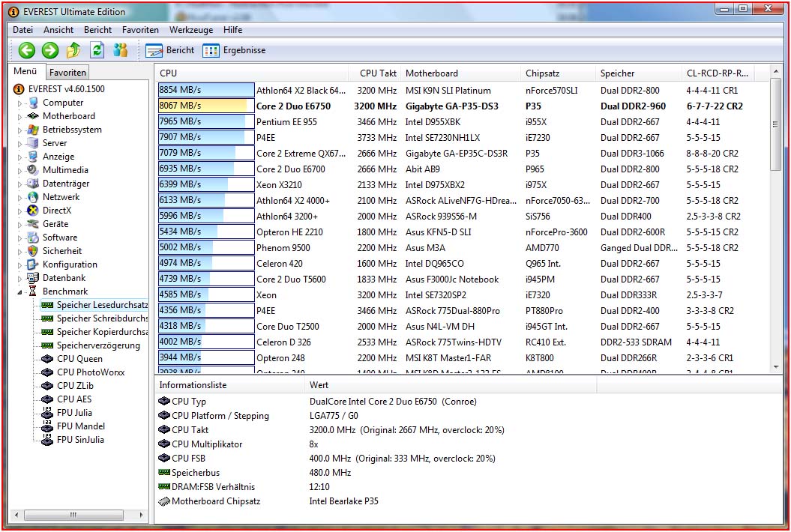
Task: Expand the Multimedia tree node
Action: (x=19, y=171)
